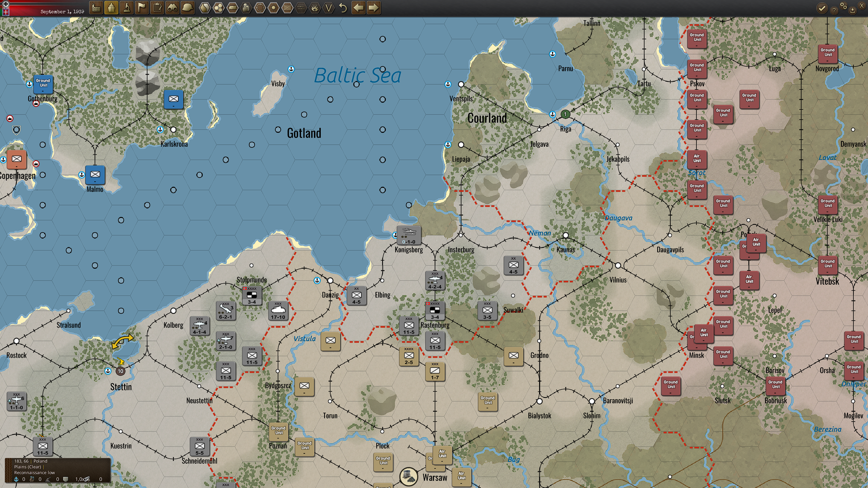This screenshot has width=868, height=488.
Task: Click the Vitebsk city label
Action: pyautogui.click(x=827, y=281)
